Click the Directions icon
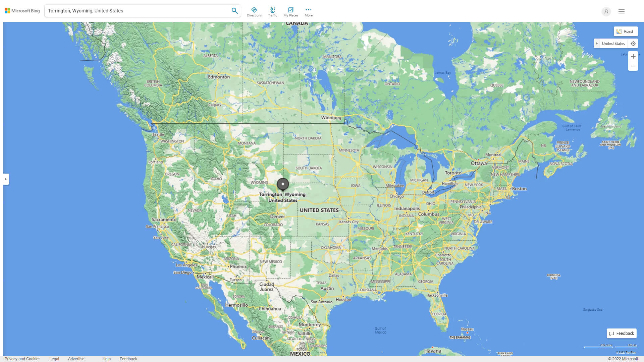 (x=255, y=10)
